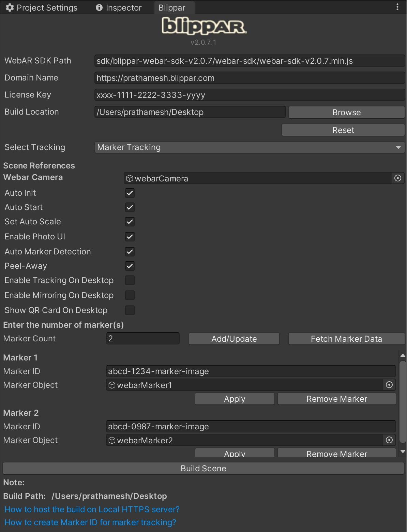
Task: Click the webarMarker1 object cube icon
Action: point(112,385)
